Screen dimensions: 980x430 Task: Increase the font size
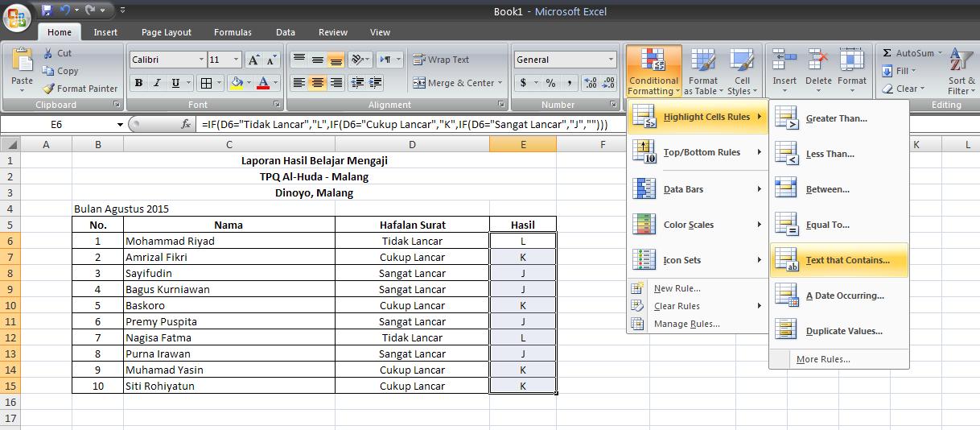point(254,60)
